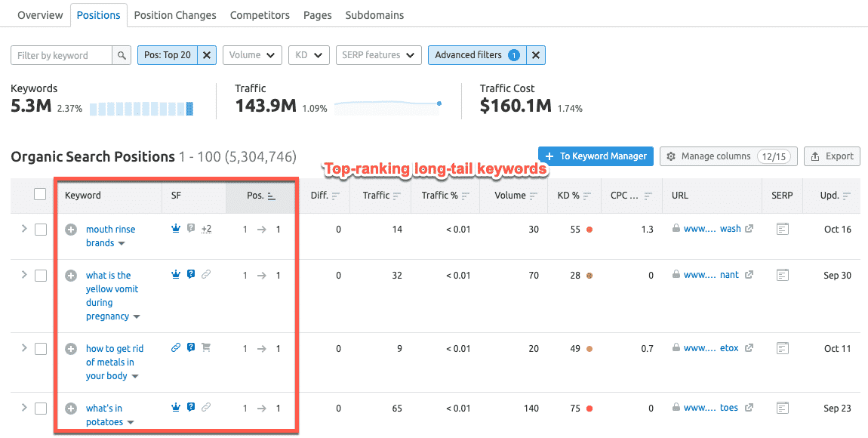868x438 pixels.
Task: Click plus icon beside 'mouth rinse brands'
Action: point(71,230)
